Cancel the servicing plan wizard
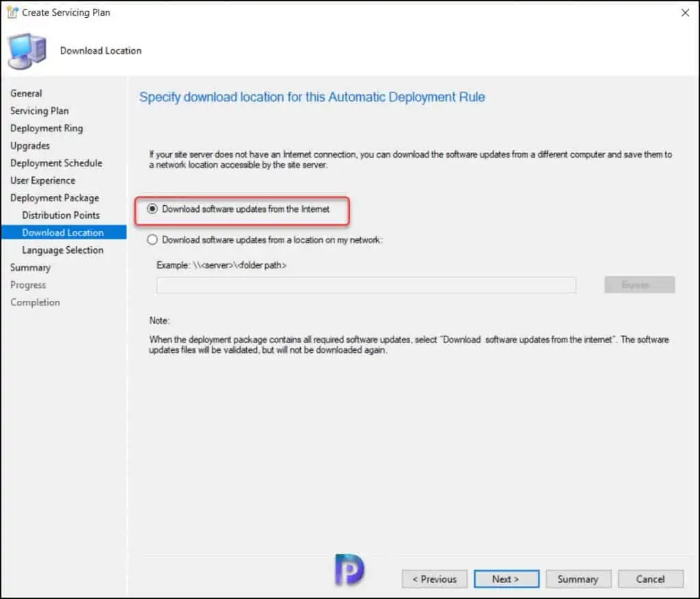This screenshot has height=599, width=700. pos(651,579)
